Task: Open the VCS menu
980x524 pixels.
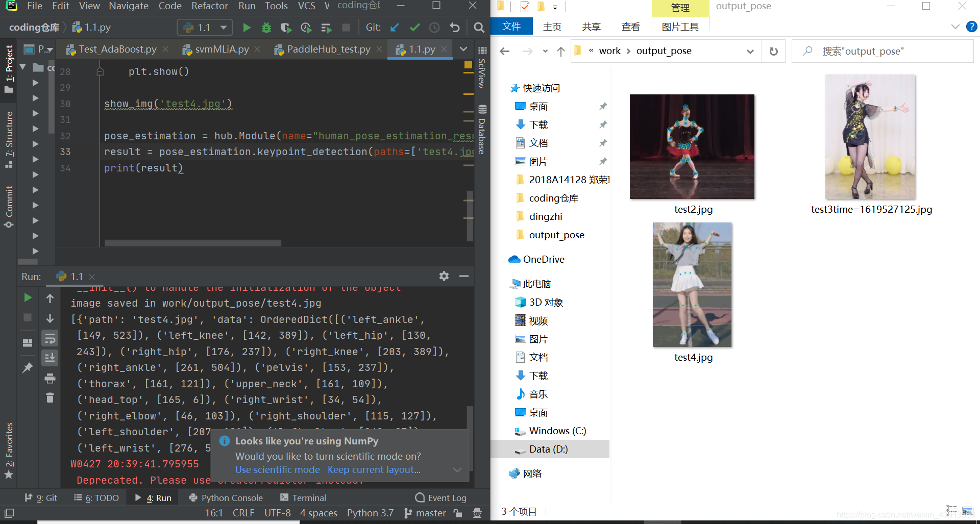Action: (x=307, y=6)
